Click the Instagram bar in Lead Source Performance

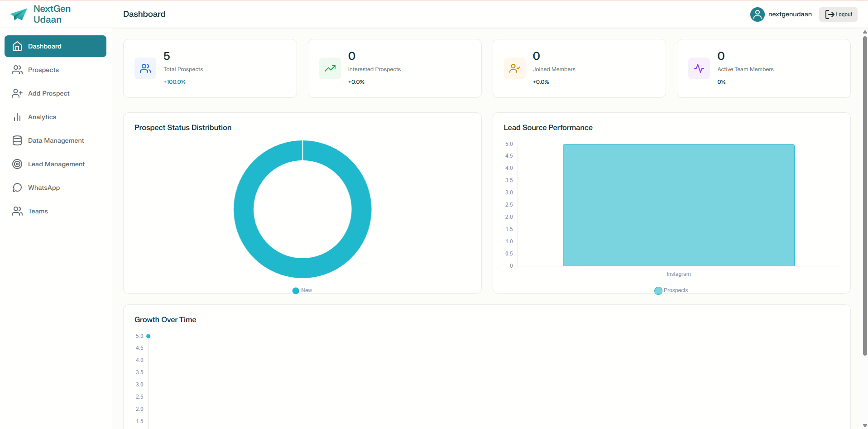click(678, 205)
